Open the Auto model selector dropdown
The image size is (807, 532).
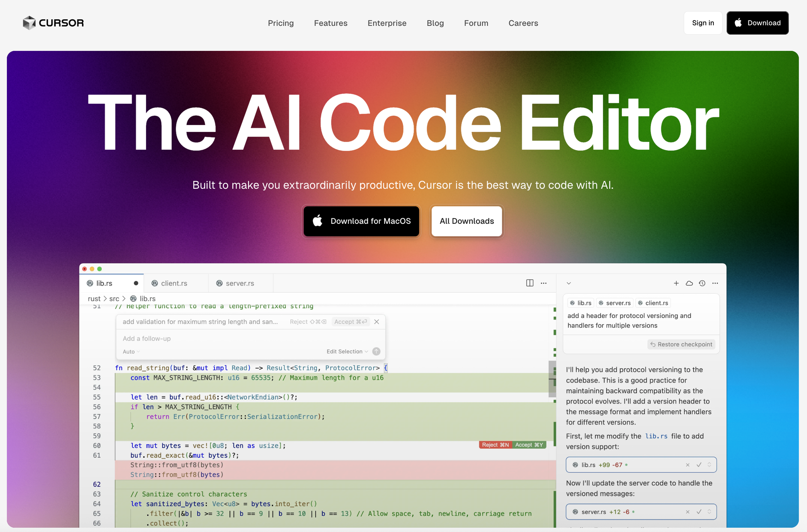(130, 351)
